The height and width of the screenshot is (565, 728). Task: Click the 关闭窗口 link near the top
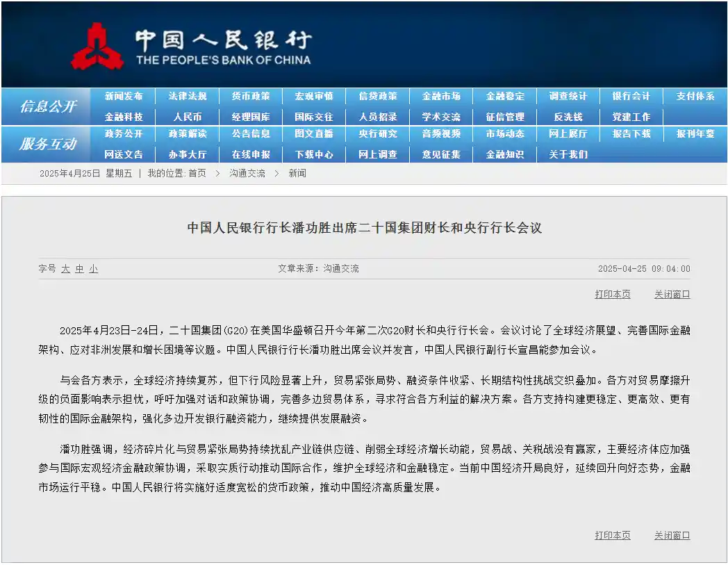[671, 294]
